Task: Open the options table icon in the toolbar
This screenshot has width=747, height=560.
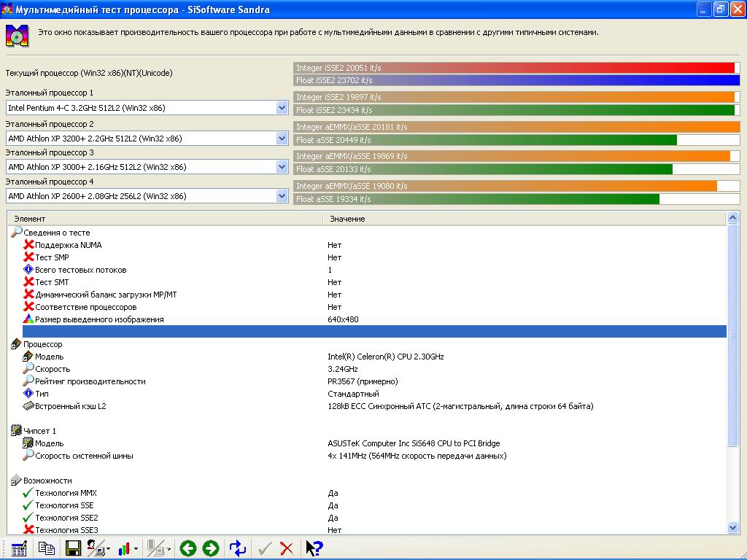Action: [18, 548]
